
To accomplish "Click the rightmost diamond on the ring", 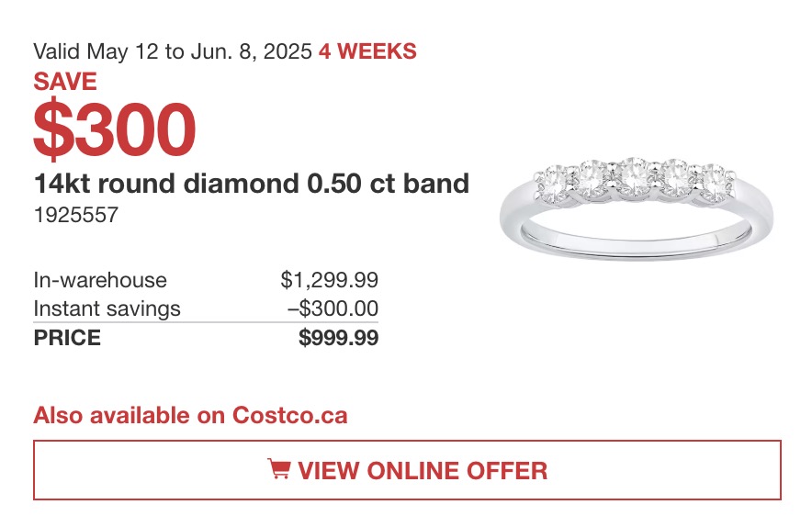I will 715,182.
